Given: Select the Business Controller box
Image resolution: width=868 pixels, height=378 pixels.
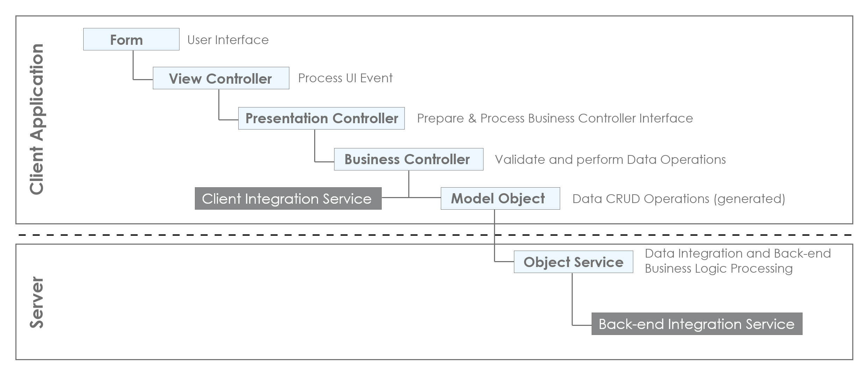Looking at the screenshot, I should click(x=409, y=159).
